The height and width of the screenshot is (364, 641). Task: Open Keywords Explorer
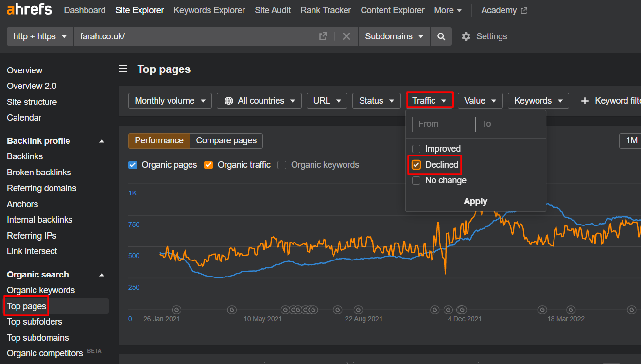pos(209,10)
